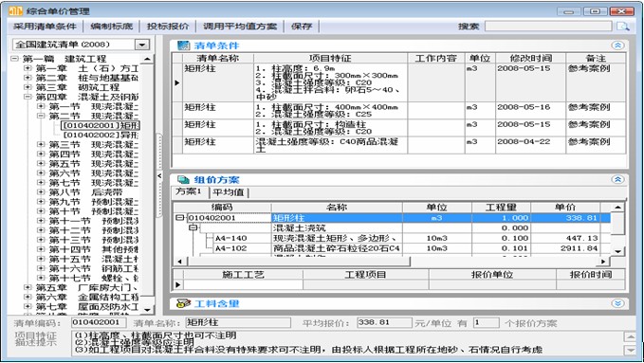
Task: Collapse 第四章 混凝土及钢筋 tree node
Action: (28, 97)
